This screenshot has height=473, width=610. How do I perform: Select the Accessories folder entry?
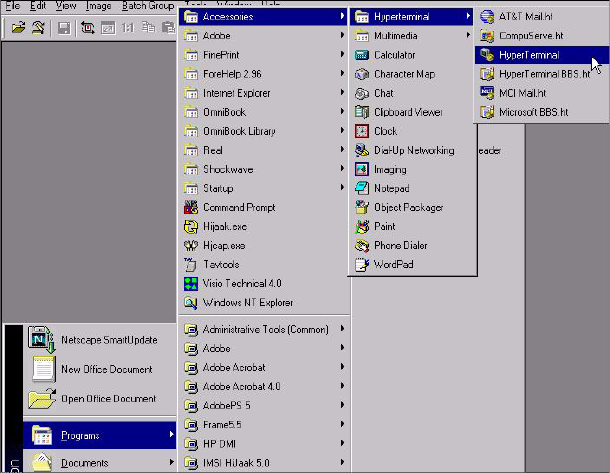coord(263,17)
